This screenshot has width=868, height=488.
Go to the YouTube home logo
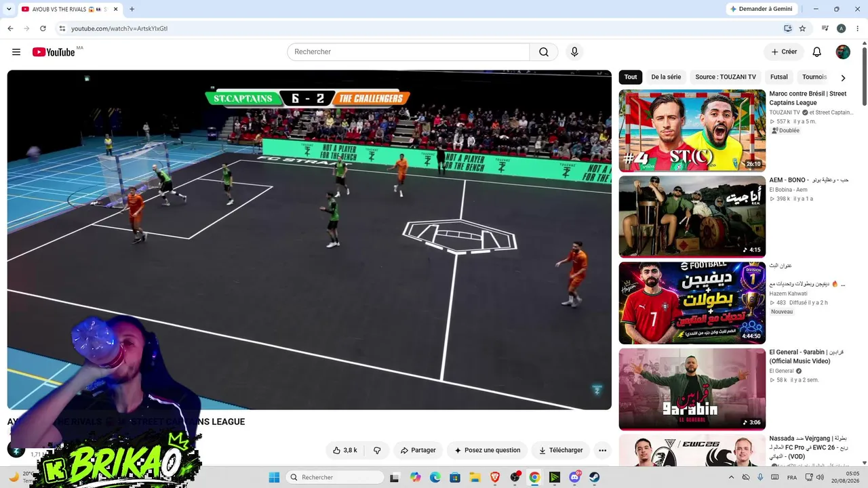54,52
